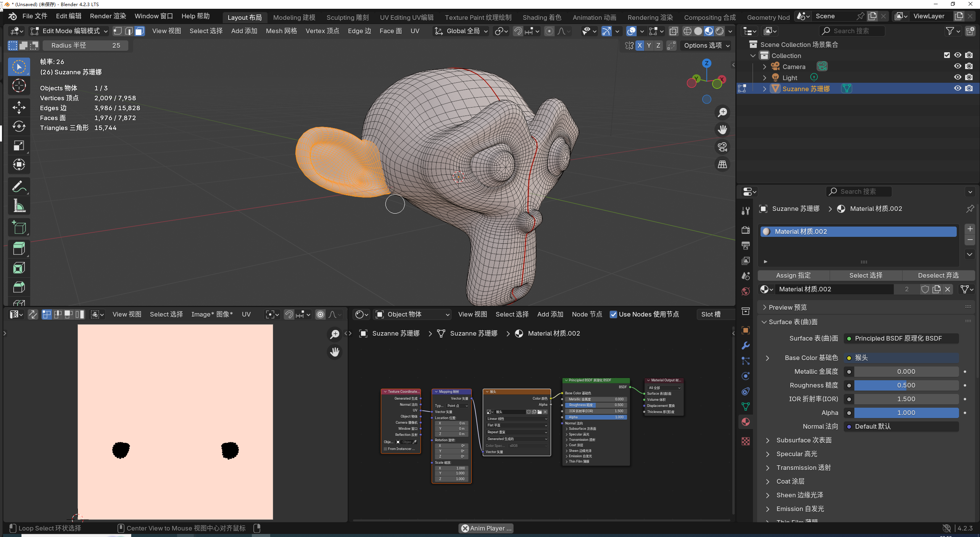Toggle snapping magnet in viewport header
The width and height of the screenshot is (980, 537).
(x=517, y=31)
